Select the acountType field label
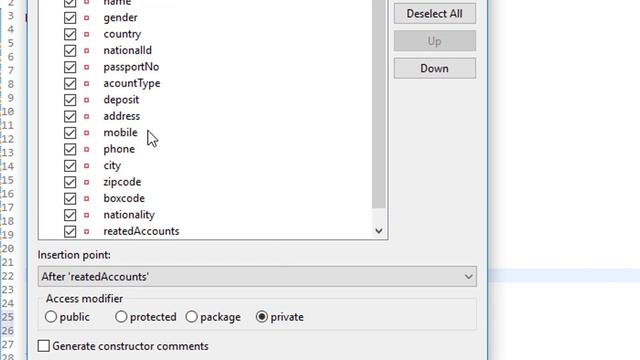The height and width of the screenshot is (360, 640). pos(132,84)
